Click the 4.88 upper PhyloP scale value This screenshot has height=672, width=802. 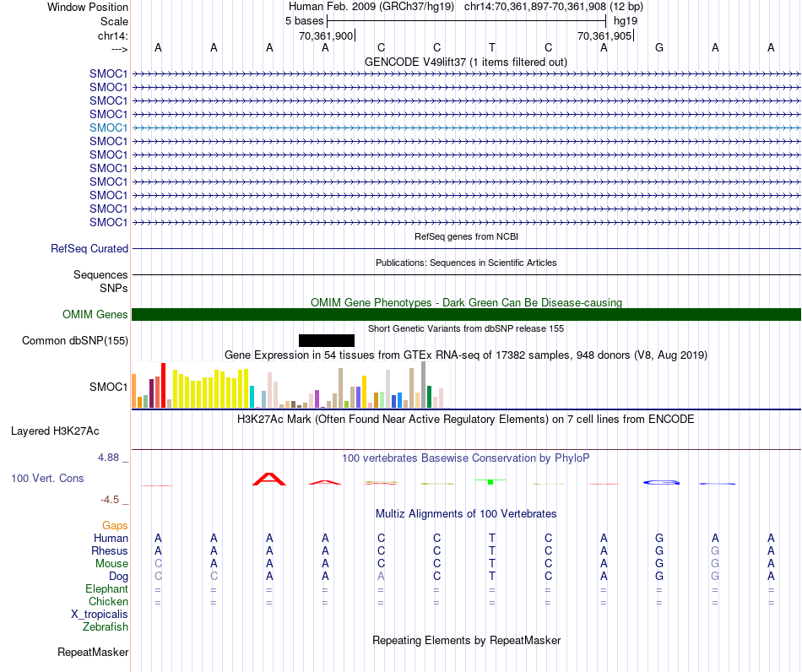coord(109,458)
